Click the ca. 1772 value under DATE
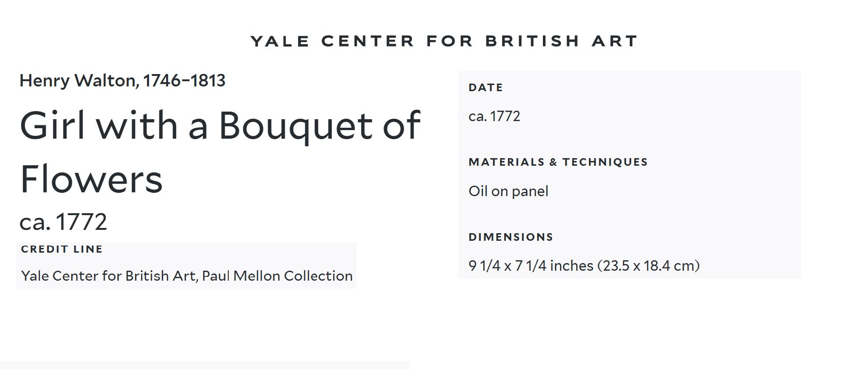 [494, 116]
